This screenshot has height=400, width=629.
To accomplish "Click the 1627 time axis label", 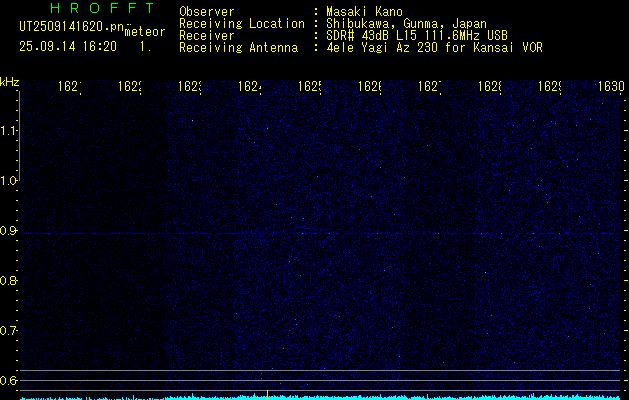I will click(430, 86).
